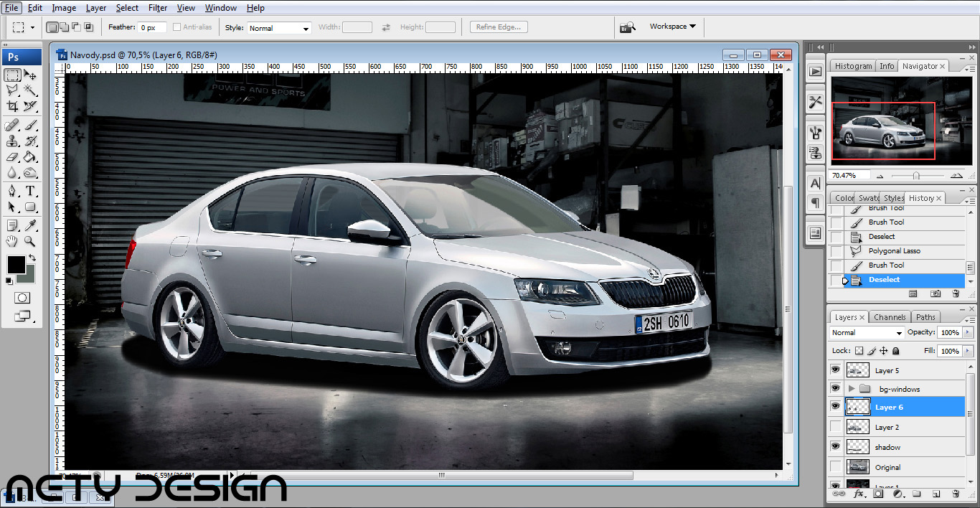Select the Blur tool

[12, 173]
